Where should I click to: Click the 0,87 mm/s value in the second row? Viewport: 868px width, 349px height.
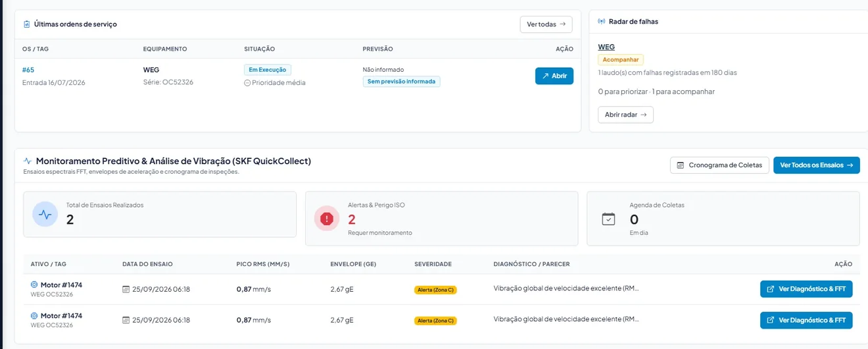[x=254, y=320]
